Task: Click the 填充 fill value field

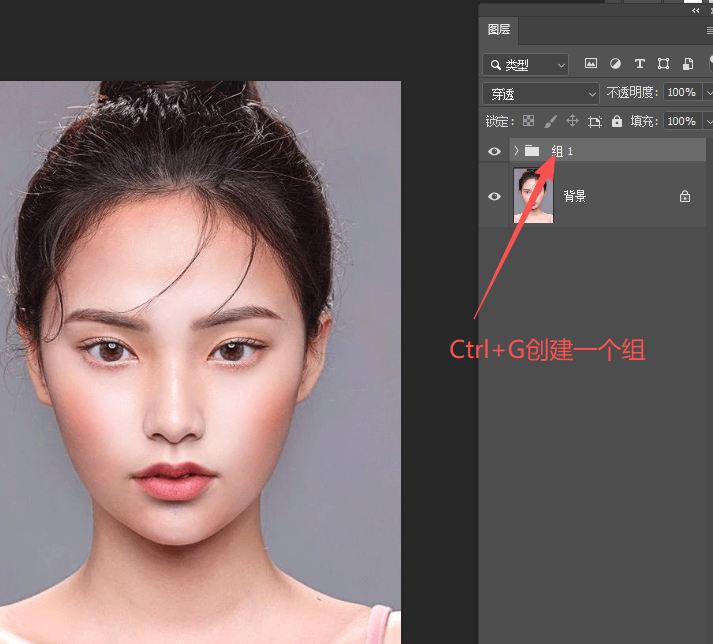Action: (x=682, y=121)
